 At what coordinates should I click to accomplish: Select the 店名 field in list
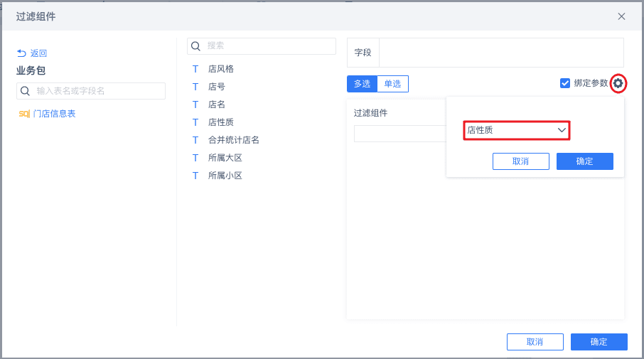click(x=217, y=105)
